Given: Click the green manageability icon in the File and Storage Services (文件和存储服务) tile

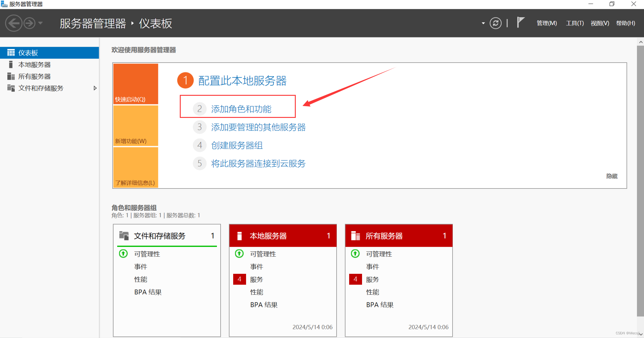Looking at the screenshot, I should (x=123, y=254).
